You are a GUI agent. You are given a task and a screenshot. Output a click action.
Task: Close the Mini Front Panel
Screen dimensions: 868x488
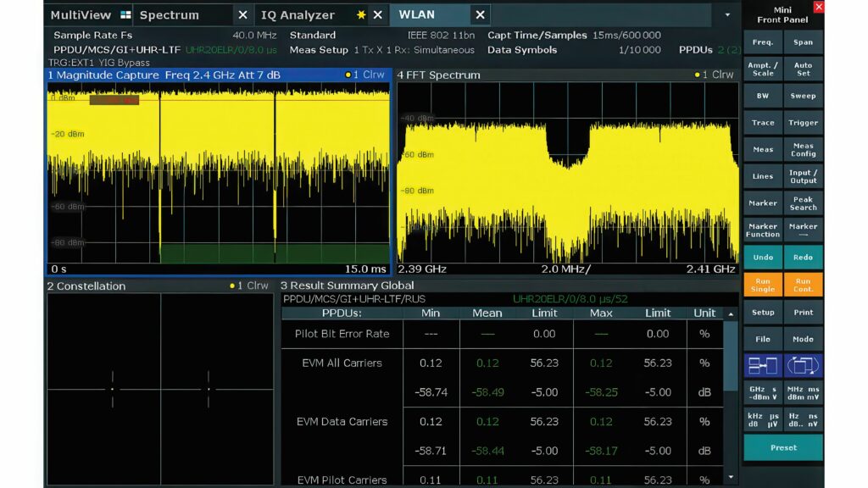[x=818, y=7]
